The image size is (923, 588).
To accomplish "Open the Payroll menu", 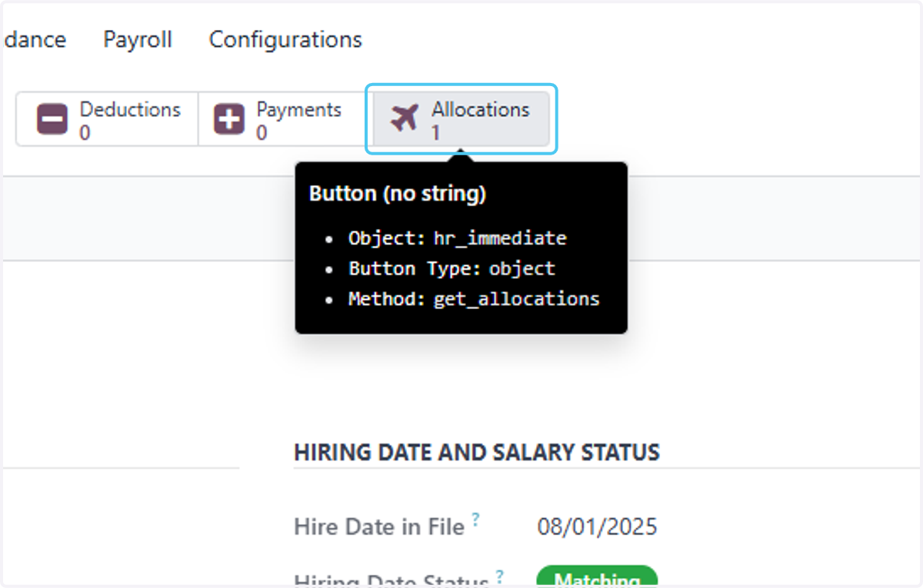I will tap(138, 39).
